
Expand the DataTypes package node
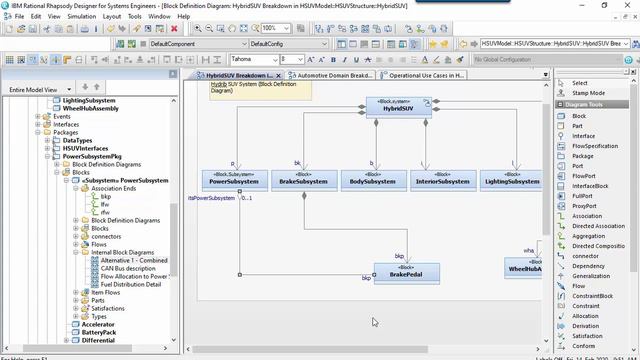[x=47, y=140]
